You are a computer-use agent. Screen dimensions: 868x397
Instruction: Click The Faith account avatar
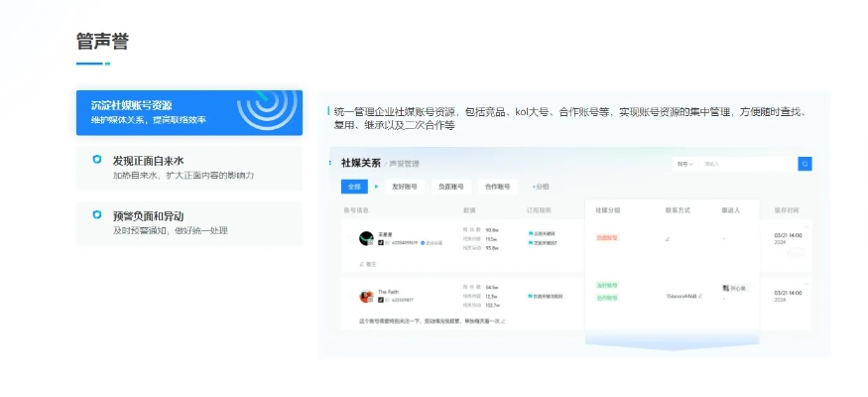click(x=366, y=296)
